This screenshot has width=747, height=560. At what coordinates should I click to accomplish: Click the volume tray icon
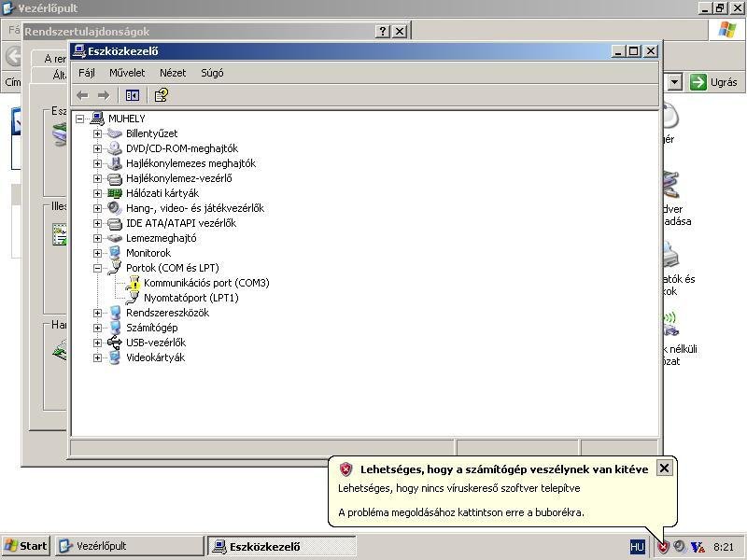(680, 546)
